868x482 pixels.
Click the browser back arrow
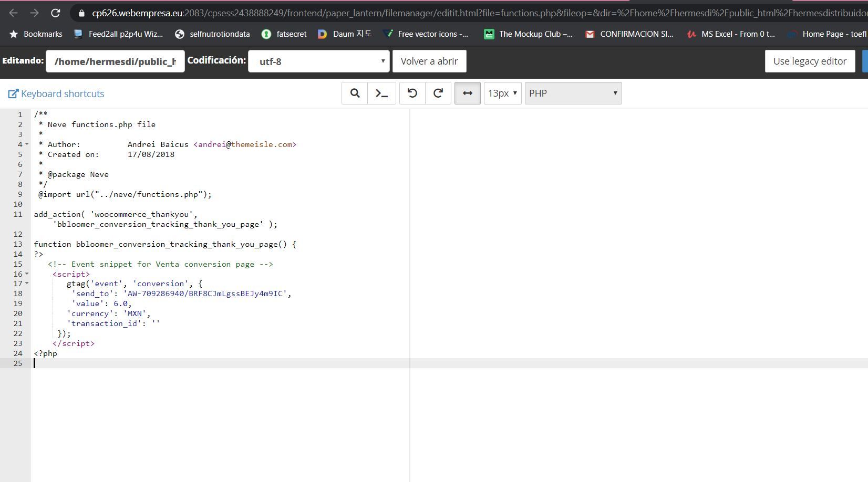click(14, 13)
